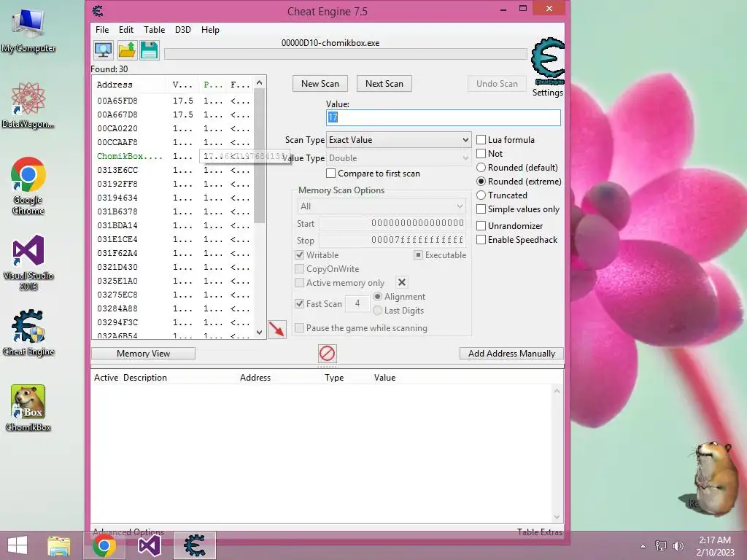This screenshot has width=747, height=560.
Task: Click the X next to Active memory only
Action: click(402, 282)
